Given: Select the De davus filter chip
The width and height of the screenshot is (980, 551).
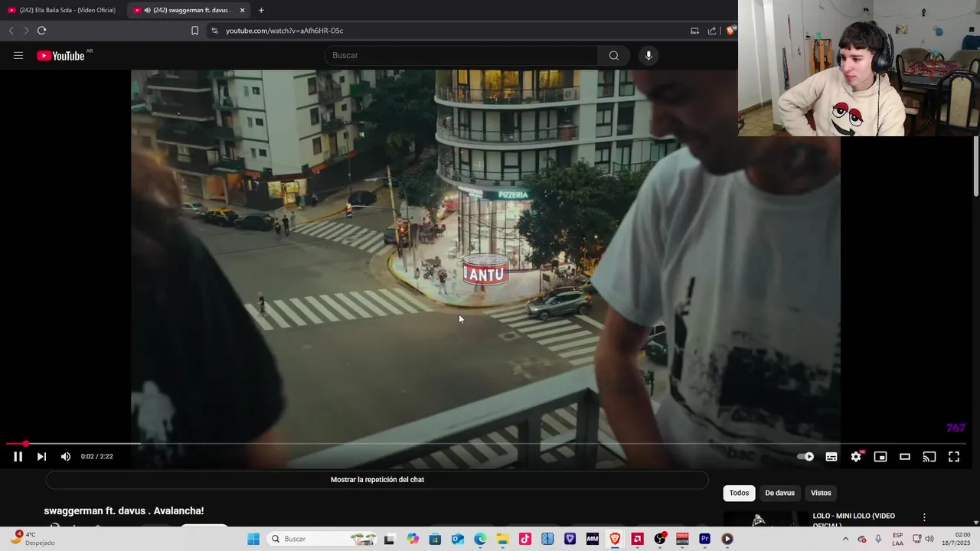Looking at the screenshot, I should click(x=779, y=493).
